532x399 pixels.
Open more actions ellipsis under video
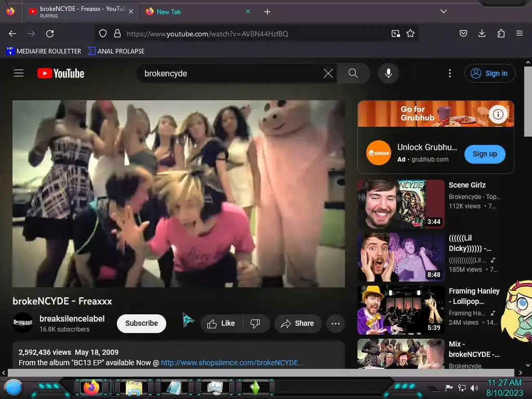tap(336, 324)
